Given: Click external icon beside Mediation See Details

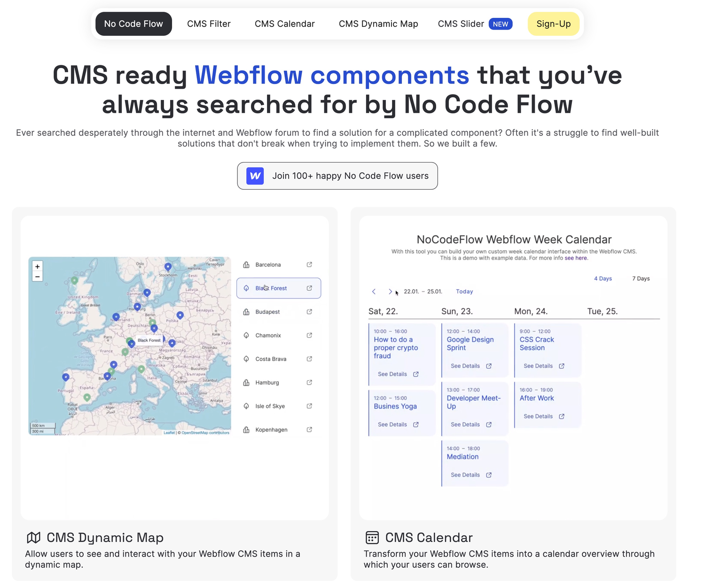Looking at the screenshot, I should click(x=489, y=475).
